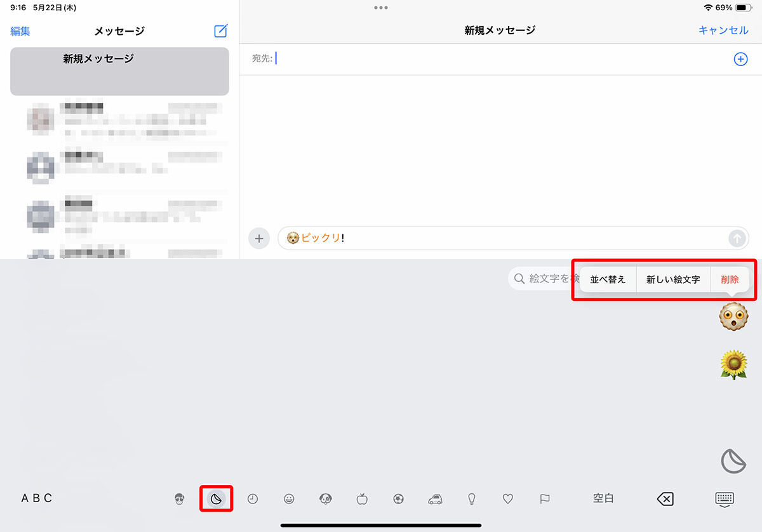This screenshot has height=532, width=762.
Task: Choose 新しい絵文字 in the popup menu
Action: click(673, 279)
